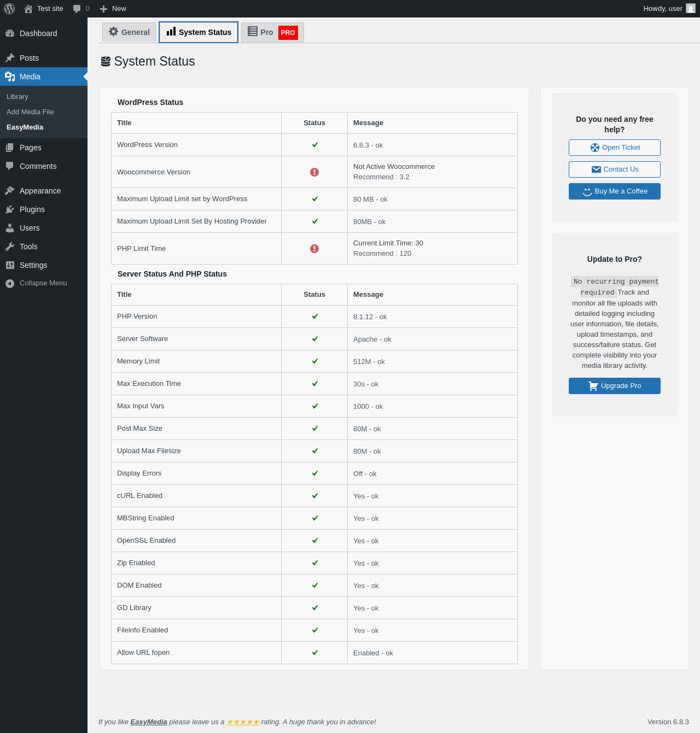This screenshot has height=733, width=700.
Task: Click the Comments bubble icon in sidebar
Action: [10, 166]
